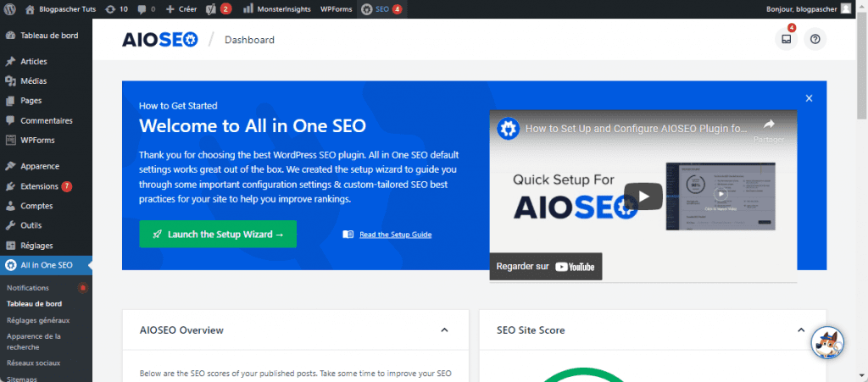
Task: Open Réseaux sociaux submenu item
Action: point(33,363)
